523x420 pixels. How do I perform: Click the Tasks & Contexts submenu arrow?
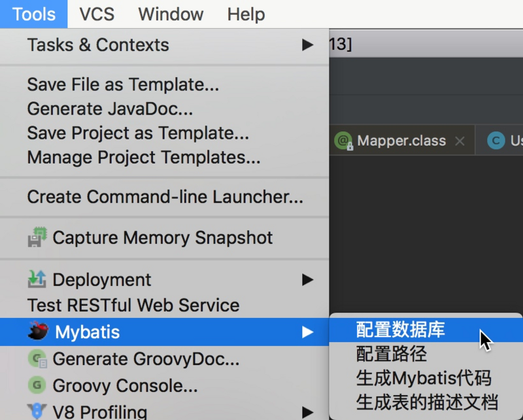[x=307, y=44]
